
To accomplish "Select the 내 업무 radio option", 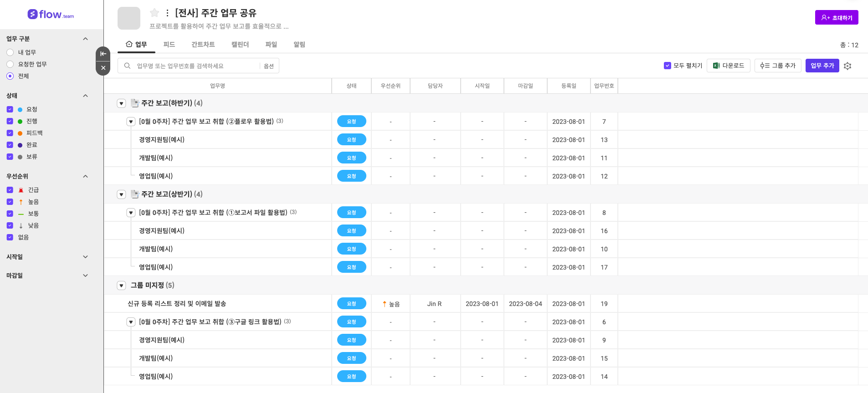I will (10, 52).
